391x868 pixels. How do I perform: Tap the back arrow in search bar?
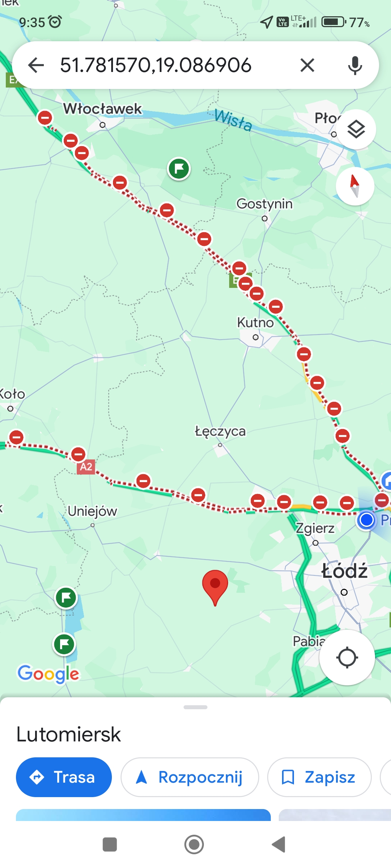tap(36, 65)
